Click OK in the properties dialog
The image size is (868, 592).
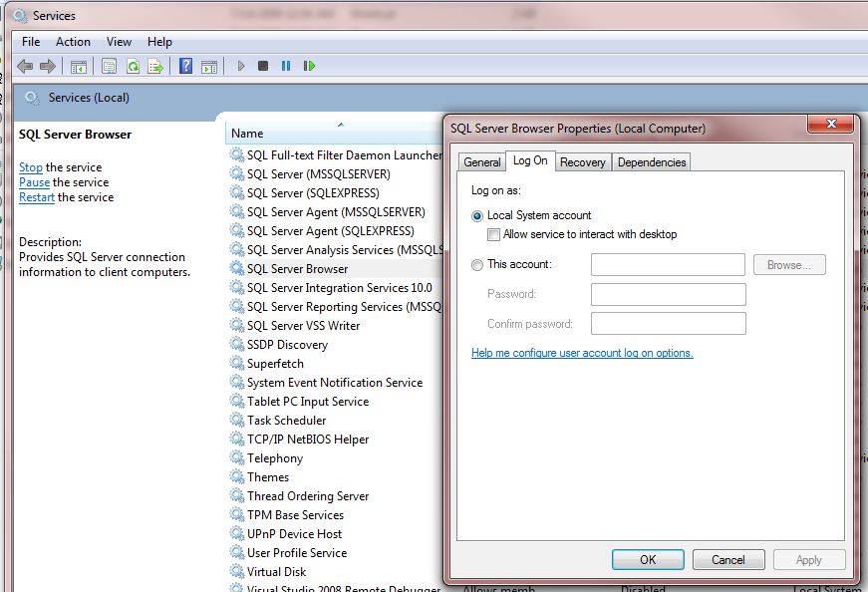click(648, 560)
